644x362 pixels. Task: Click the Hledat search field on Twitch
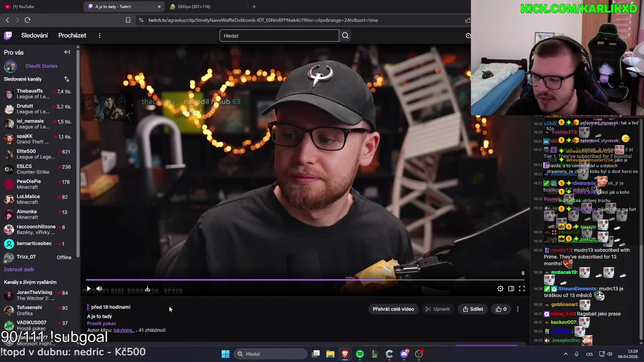click(x=279, y=36)
